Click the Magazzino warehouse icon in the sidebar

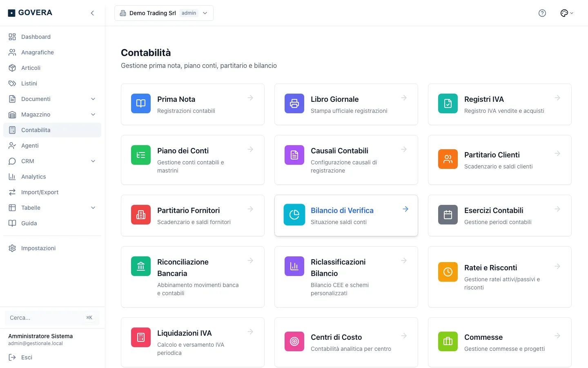(12, 114)
